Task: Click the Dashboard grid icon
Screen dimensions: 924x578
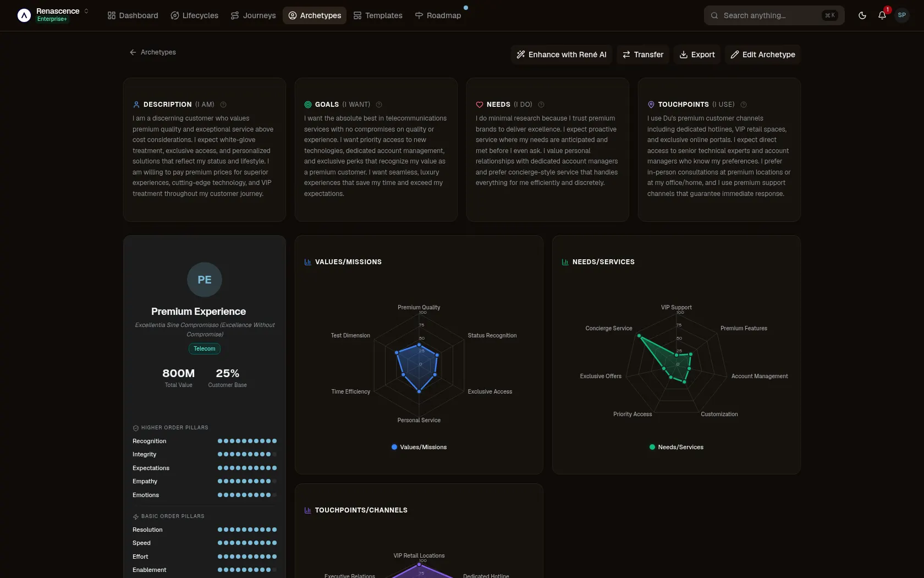Action: 112,15
